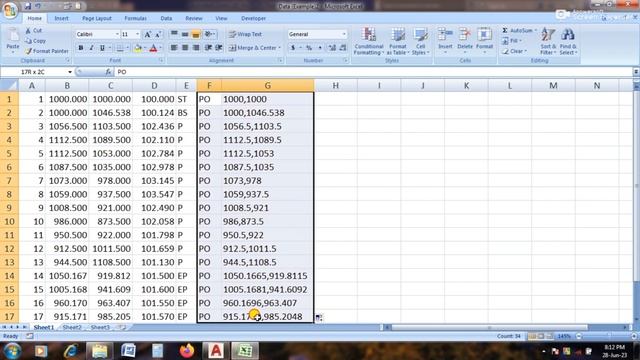Viewport: 640px width, 360px height.
Task: Click Wrap Text
Action: (x=245, y=34)
